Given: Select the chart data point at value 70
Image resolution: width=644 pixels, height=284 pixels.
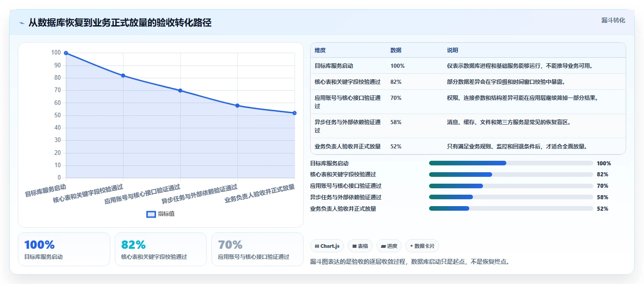Looking at the screenshot, I should (x=180, y=91).
